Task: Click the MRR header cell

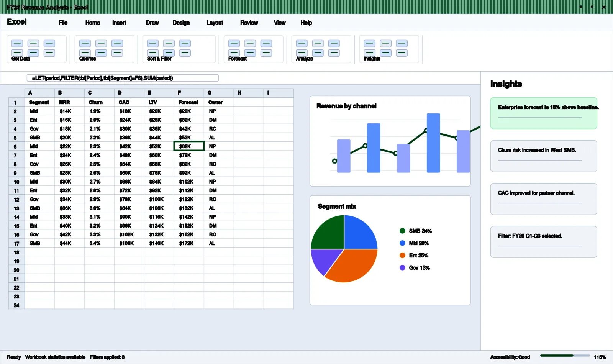Action: (69, 102)
